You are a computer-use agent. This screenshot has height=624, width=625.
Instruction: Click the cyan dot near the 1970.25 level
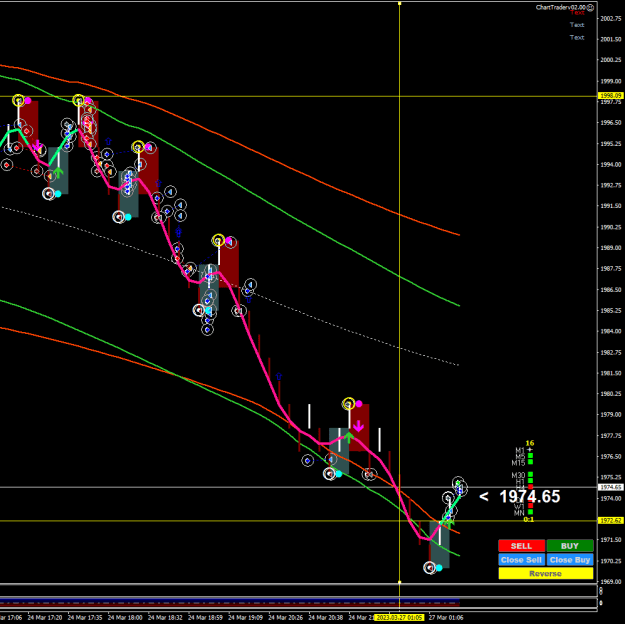pyautogui.click(x=439, y=568)
